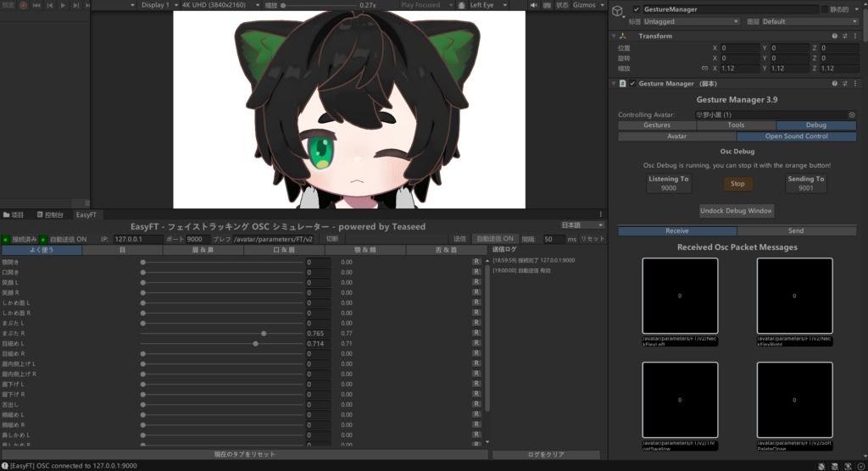Toggle the 接続済み connection indicator
The image size is (868, 471).
(6, 240)
